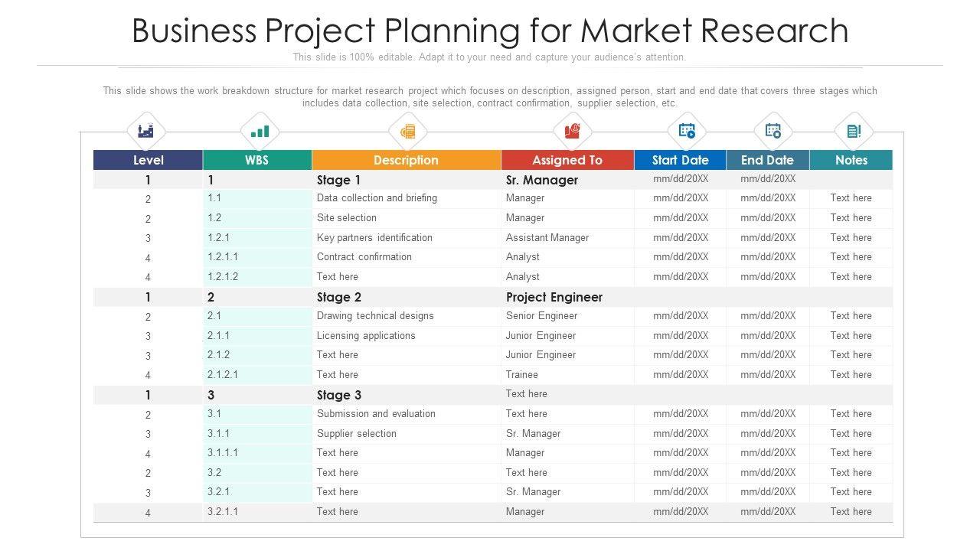Click the Start Date column header
The image size is (980, 551).
[680, 160]
